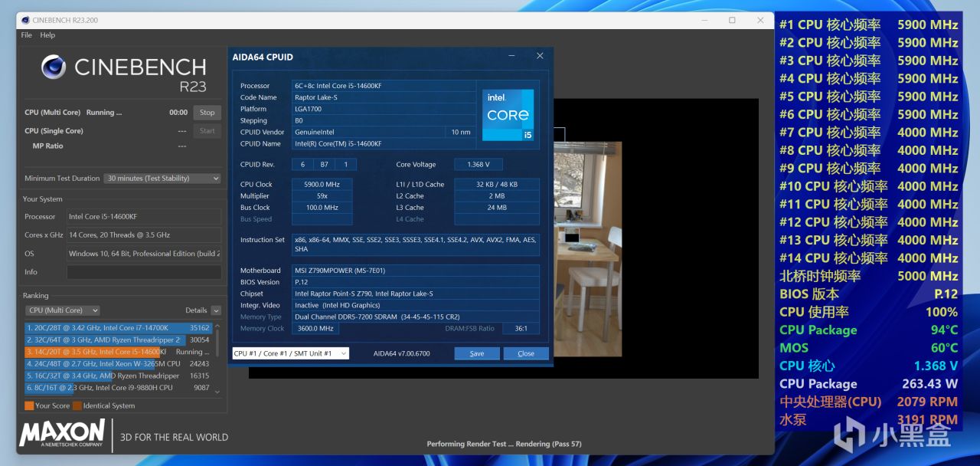Screen dimensions: 980x466
Task: Select the 16C/32T Ryzen Threadripper ranking row
Action: (x=118, y=376)
